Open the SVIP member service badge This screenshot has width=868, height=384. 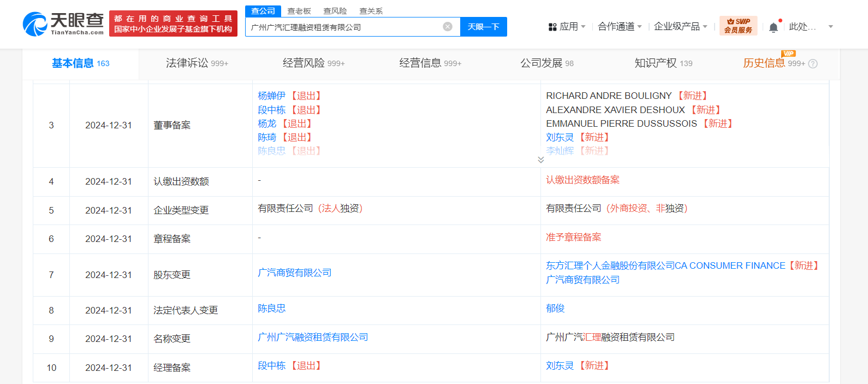[738, 26]
